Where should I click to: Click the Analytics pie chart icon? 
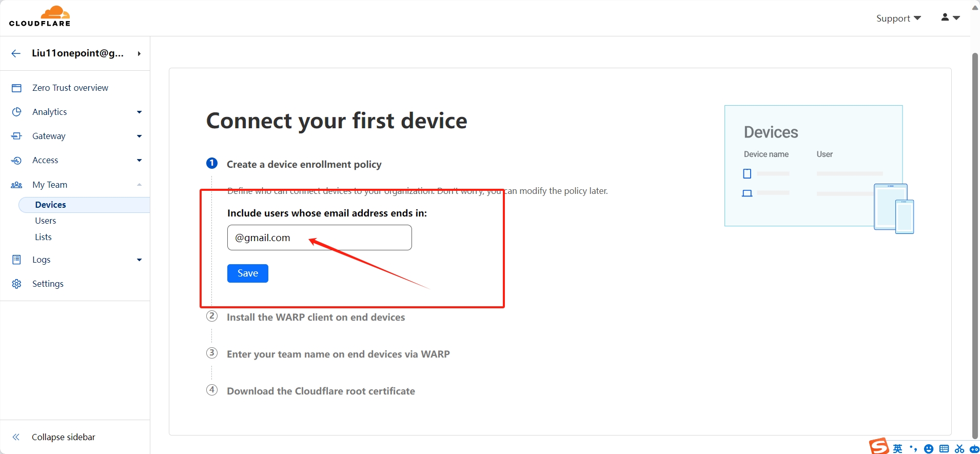[16, 112]
